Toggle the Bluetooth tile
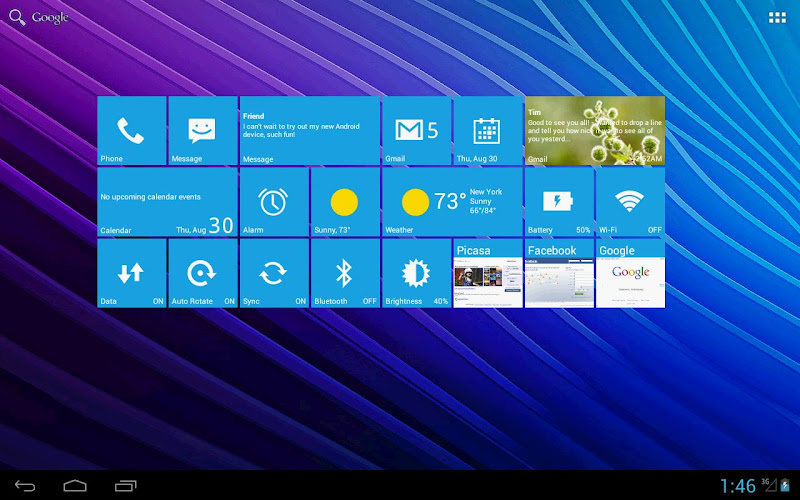800x500 pixels. (x=345, y=273)
